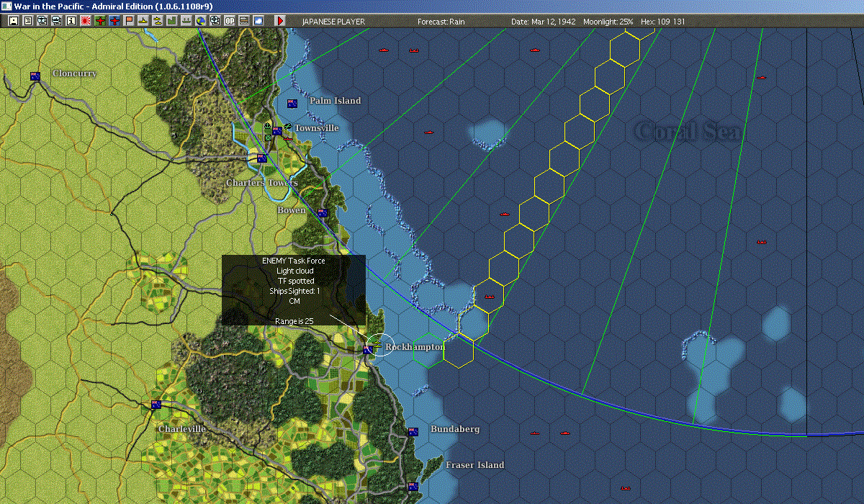Screen dimensions: 864x504
Task: Click the 'Forecast: Rain' status text
Action: pos(441,22)
